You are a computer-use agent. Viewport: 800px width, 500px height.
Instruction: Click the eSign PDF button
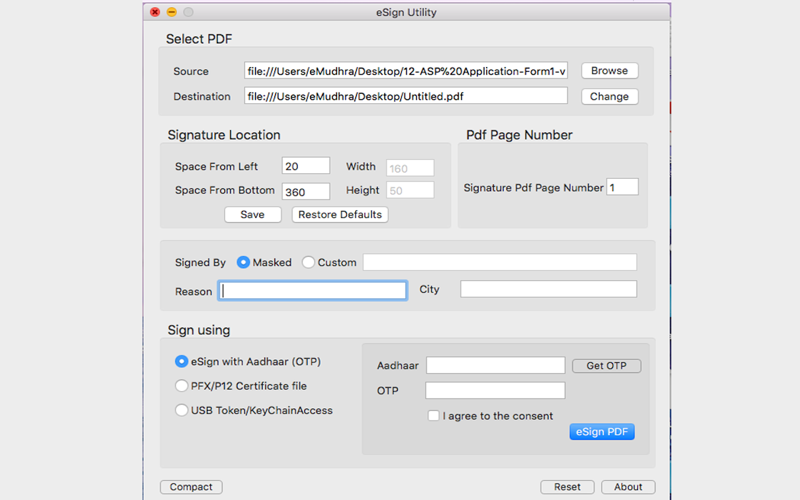602,432
